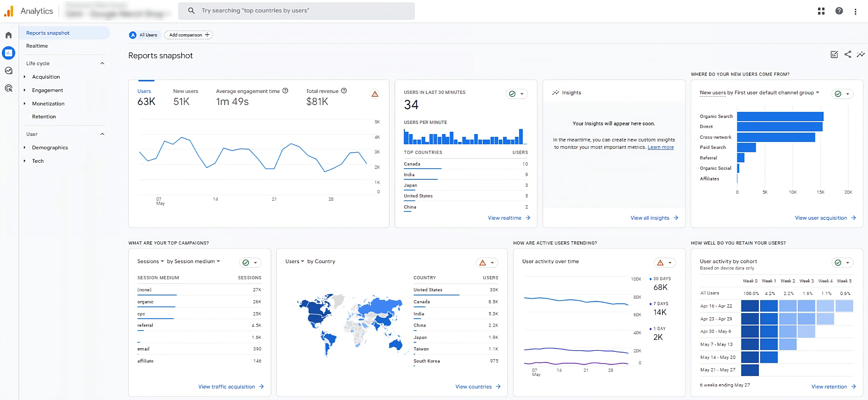
Task: Click the Home icon in left rail
Action: coord(9,35)
